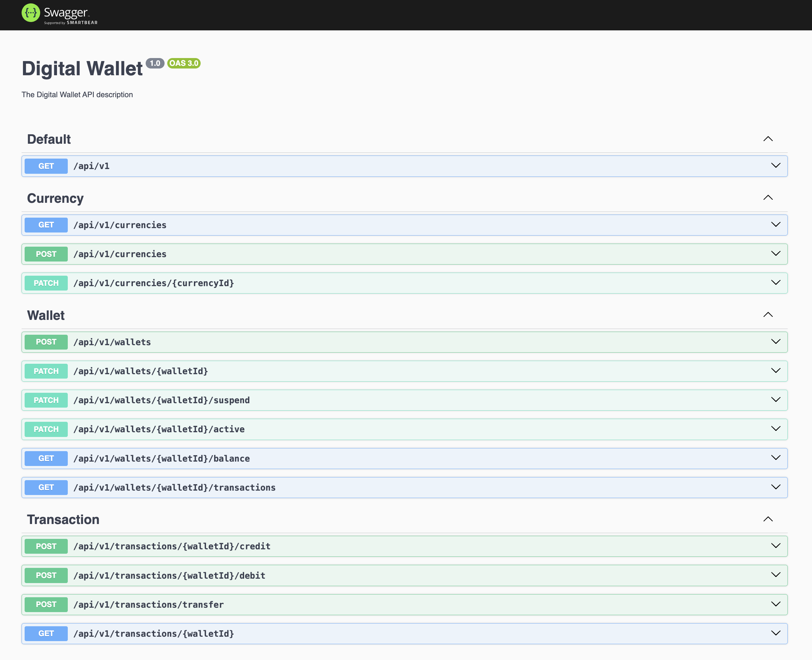Screen dimensions: 812x660
Task: Open /api/v1/wallets/{walletId}/transactions path
Action: [x=174, y=488]
